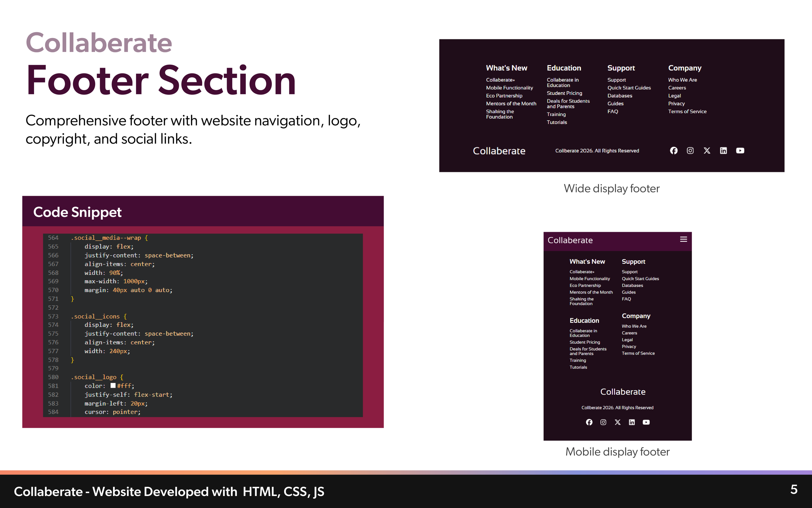This screenshot has width=812, height=508.
Task: Open Student Pricing in mobile footer
Action: (x=584, y=342)
